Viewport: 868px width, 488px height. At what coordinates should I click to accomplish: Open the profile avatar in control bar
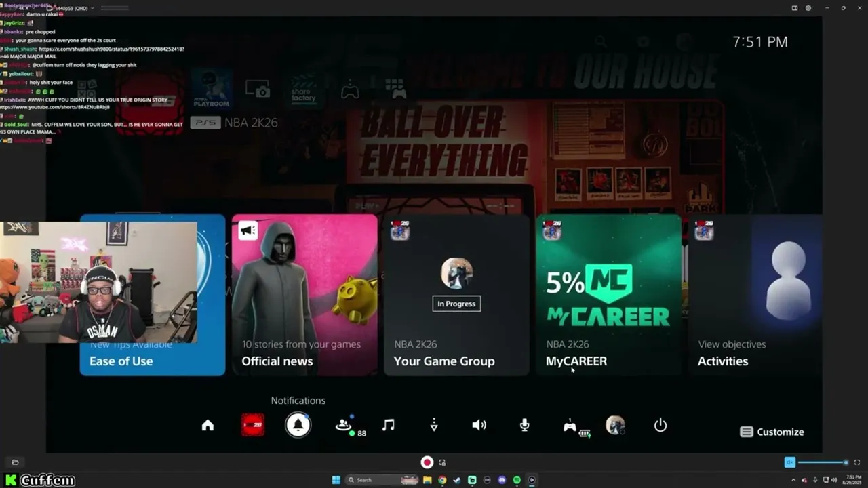(x=615, y=425)
